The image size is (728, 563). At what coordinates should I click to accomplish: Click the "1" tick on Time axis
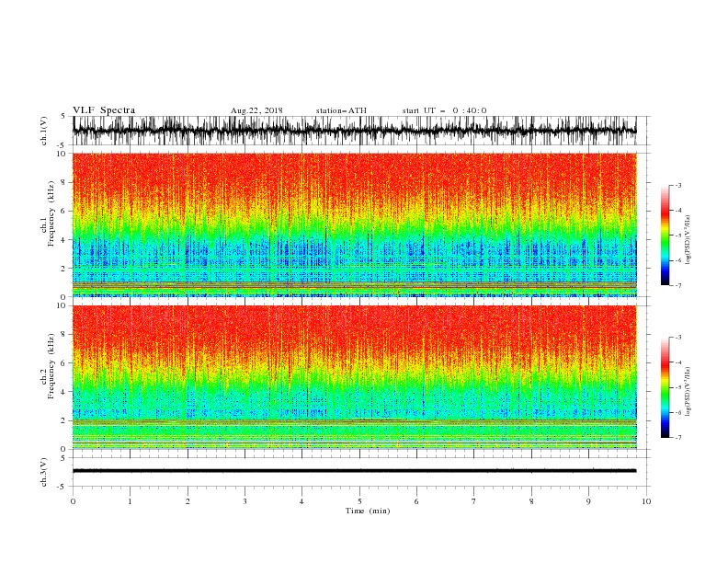(130, 501)
